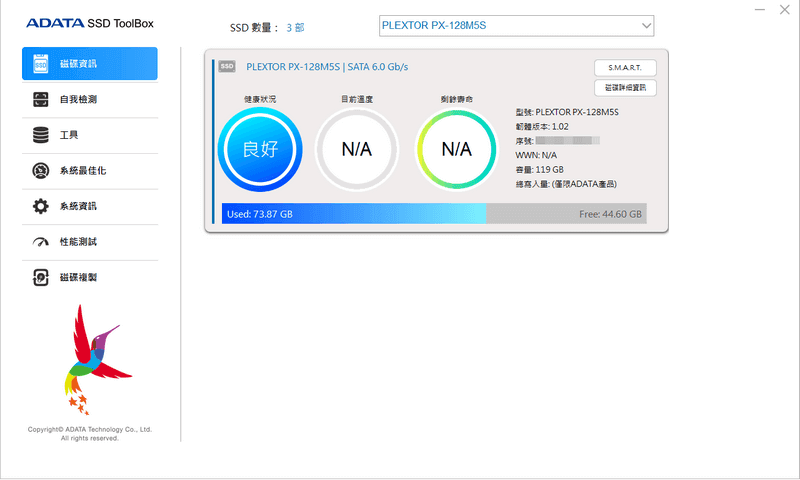Image resolution: width=800 pixels, height=480 pixels.
Task: Switch to the 磁碟資訊 sidebar tab
Action: [x=90, y=63]
